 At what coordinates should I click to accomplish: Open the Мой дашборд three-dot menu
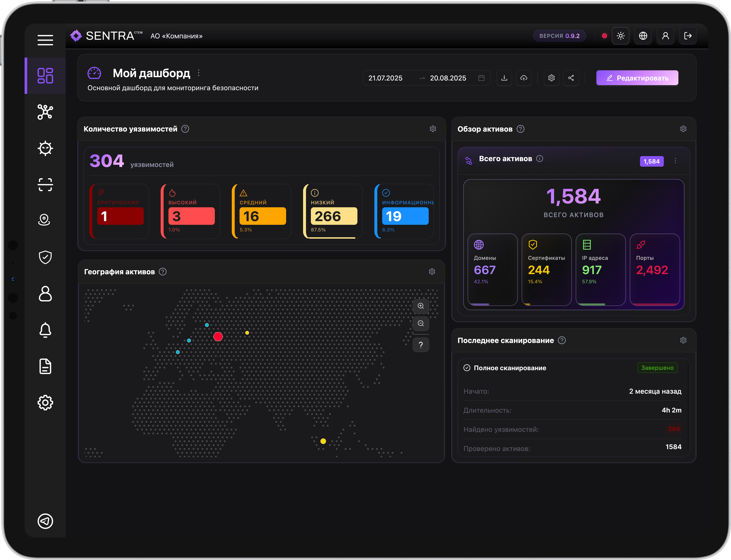coord(199,73)
